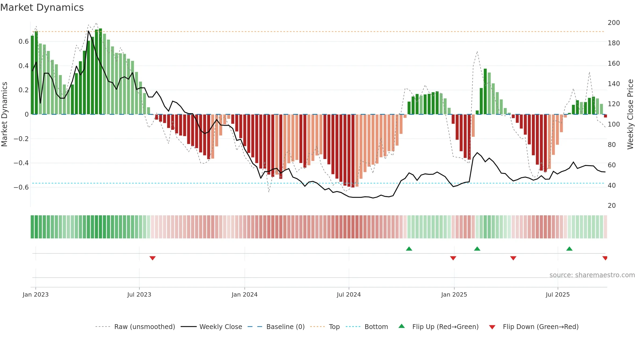Click the Weekly Close Price axis title
The height and width of the screenshot is (362, 644).
(x=630, y=114)
